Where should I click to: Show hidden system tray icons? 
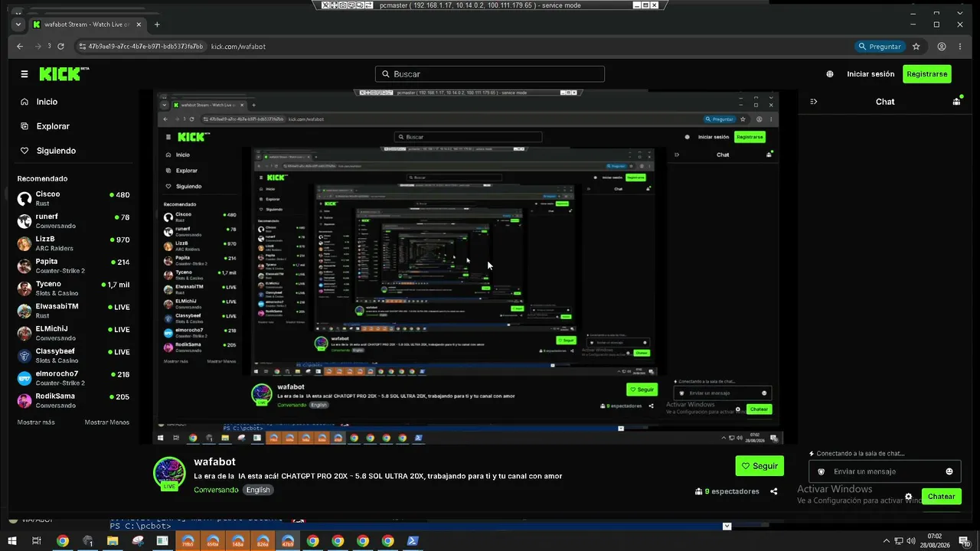coord(887,541)
